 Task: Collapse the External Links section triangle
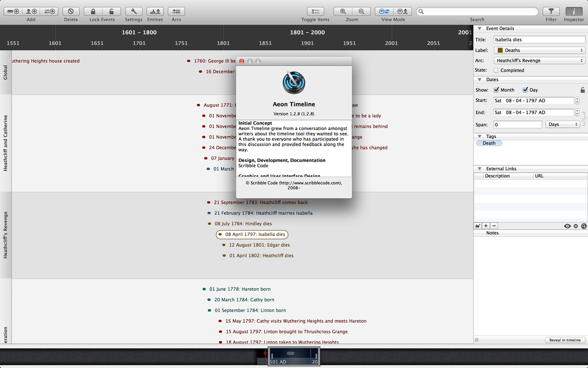tap(479, 169)
